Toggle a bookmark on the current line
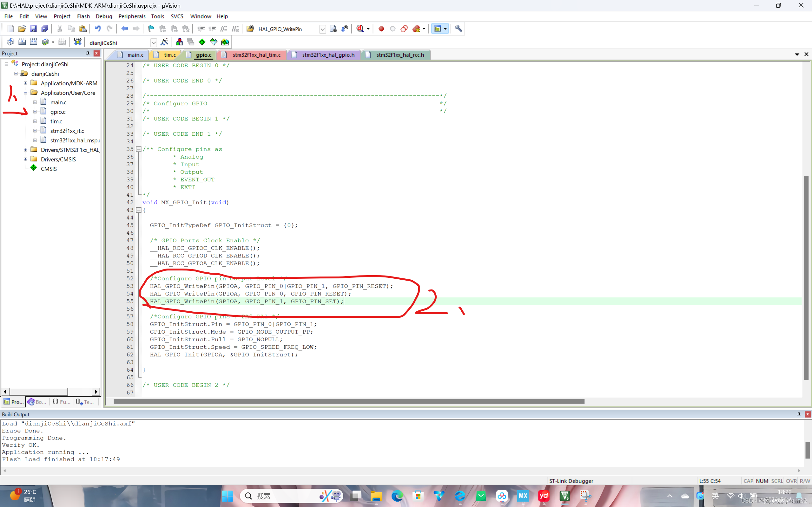The width and height of the screenshot is (812, 507). 151,29
